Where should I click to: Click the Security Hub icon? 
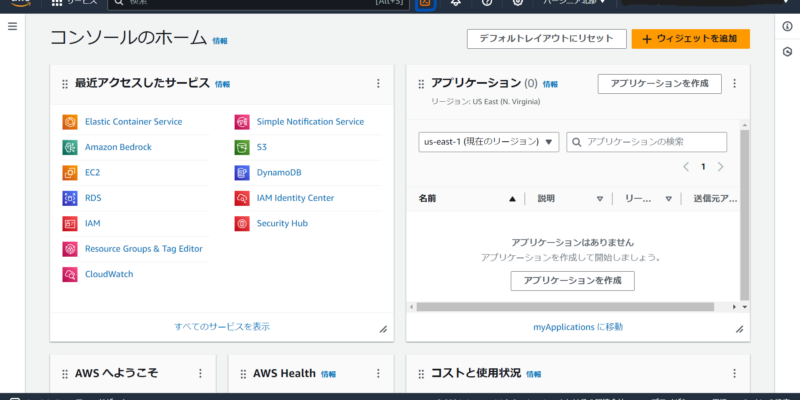point(242,223)
